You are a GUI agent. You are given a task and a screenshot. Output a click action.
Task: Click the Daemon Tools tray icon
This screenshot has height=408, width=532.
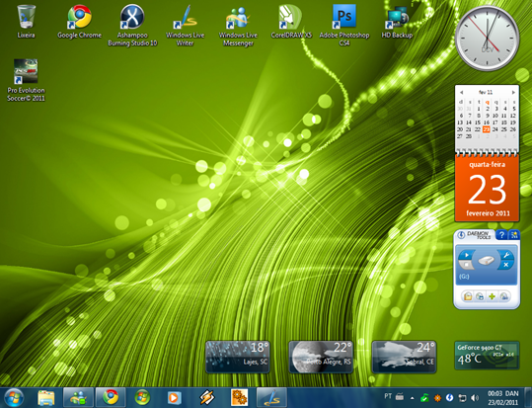[449, 397]
